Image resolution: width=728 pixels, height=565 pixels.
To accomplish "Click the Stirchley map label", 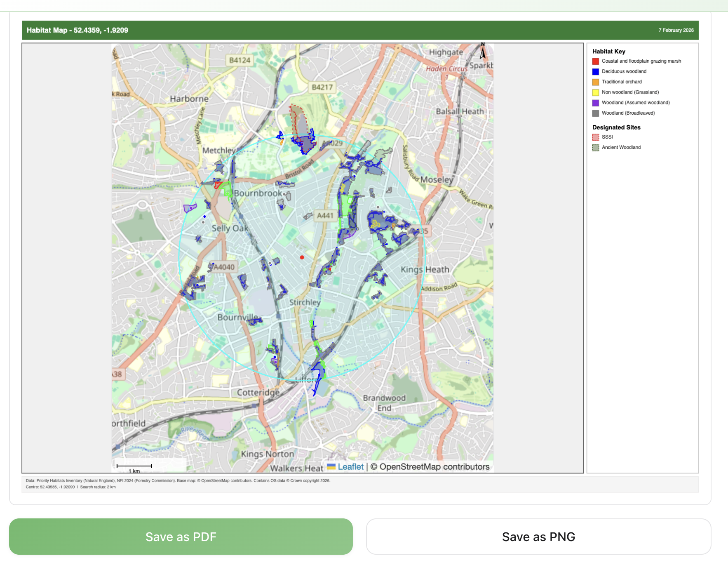I will tap(305, 302).
